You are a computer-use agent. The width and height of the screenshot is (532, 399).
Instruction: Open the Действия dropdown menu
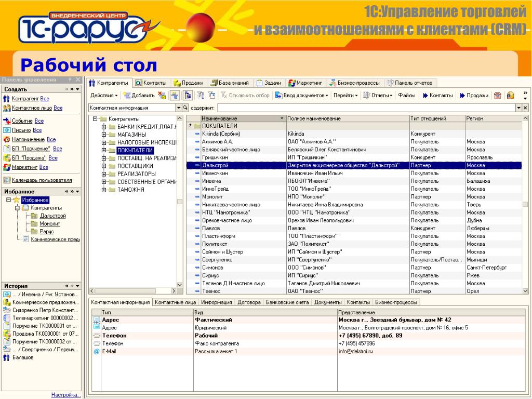click(104, 96)
